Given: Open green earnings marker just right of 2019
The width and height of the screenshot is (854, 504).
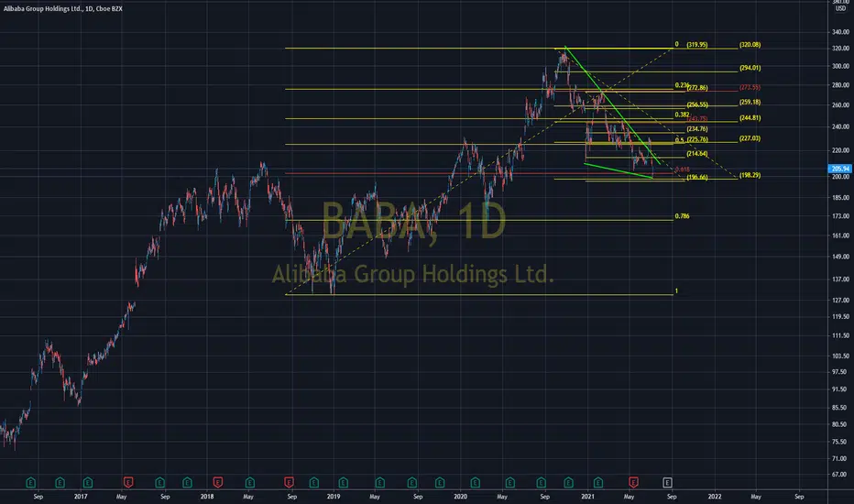Looking at the screenshot, I should point(343,482).
